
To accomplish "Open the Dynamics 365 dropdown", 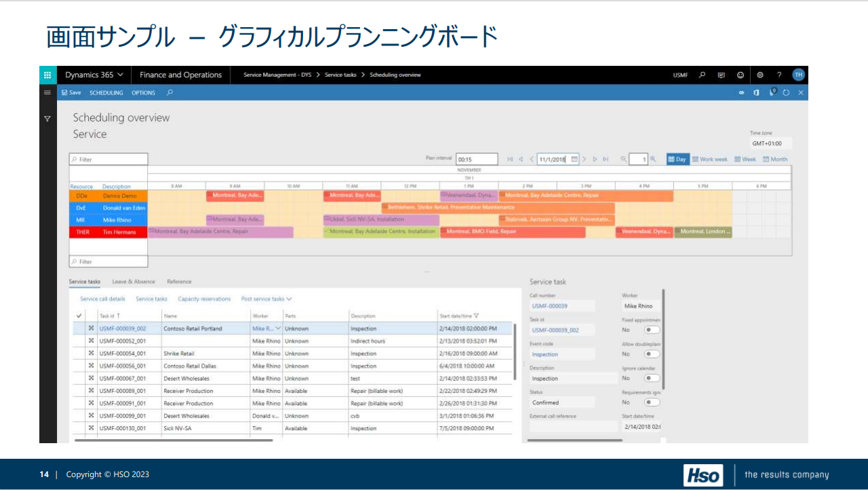I will coord(94,75).
